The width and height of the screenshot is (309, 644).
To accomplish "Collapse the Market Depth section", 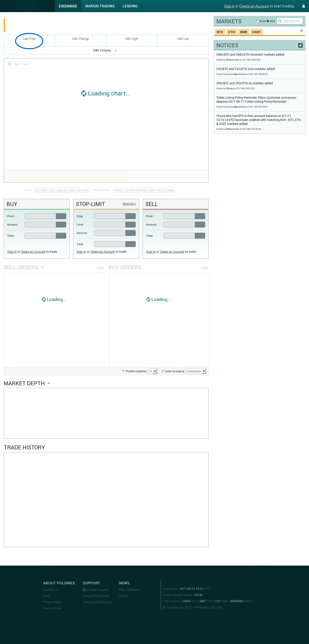I will pos(49,383).
